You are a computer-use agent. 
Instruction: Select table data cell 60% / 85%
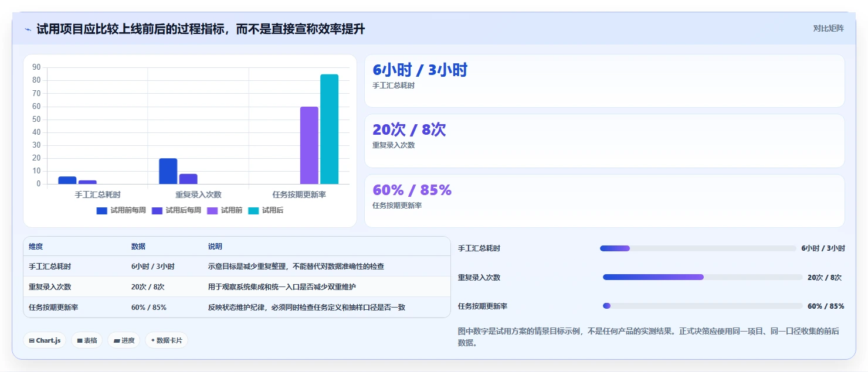tap(149, 308)
